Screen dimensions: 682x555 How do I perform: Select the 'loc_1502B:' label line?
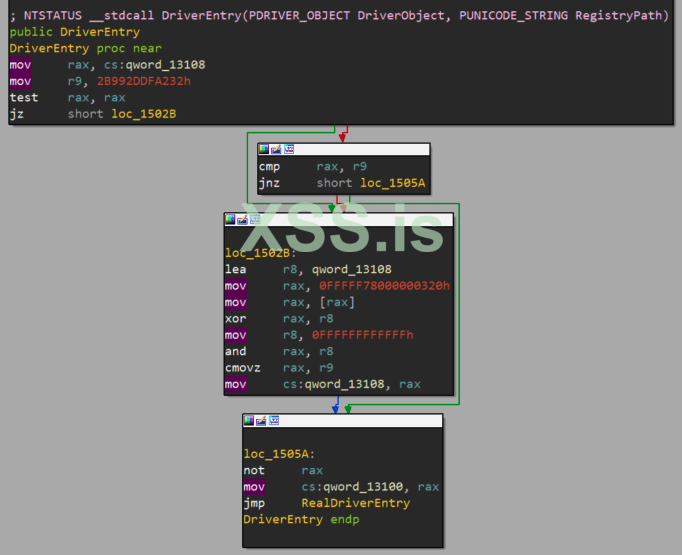[x=261, y=253]
